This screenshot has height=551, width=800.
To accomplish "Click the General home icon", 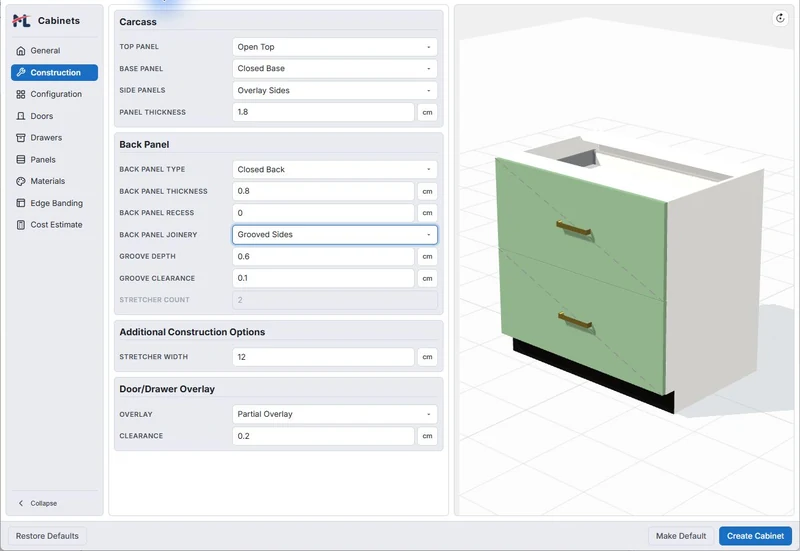I will tap(20, 51).
